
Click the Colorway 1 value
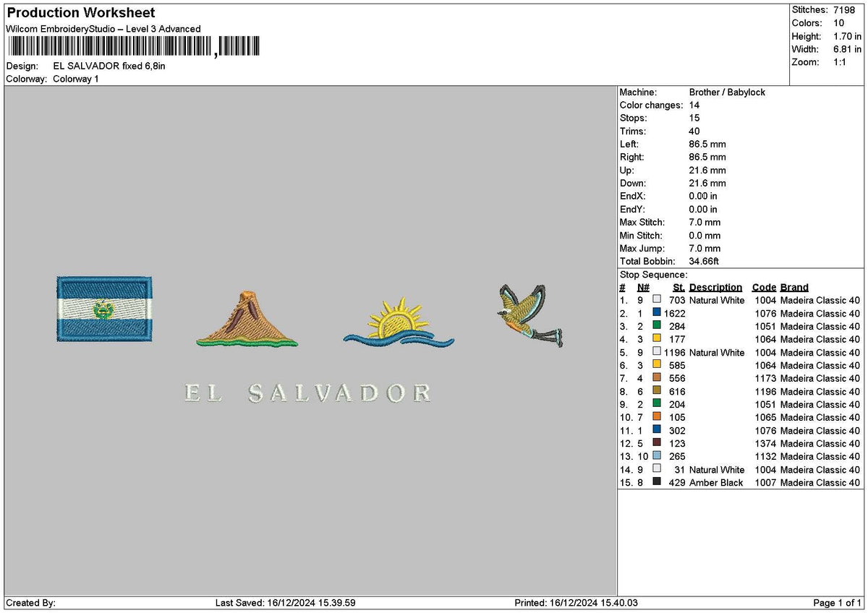coord(76,79)
